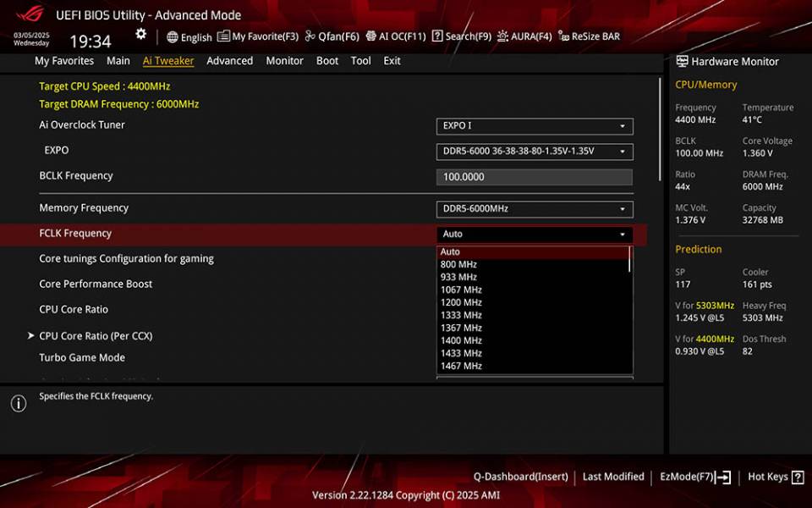Click the ReSize BAR label
The width and height of the screenshot is (812, 508).
click(x=595, y=36)
